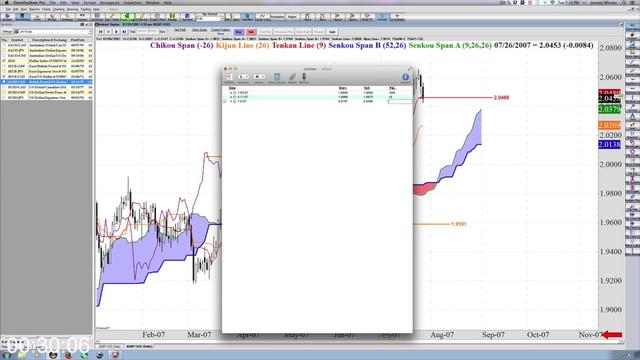
Task: Click the step-back control beside skip-to-start
Action: pyautogui.click(x=109, y=31)
